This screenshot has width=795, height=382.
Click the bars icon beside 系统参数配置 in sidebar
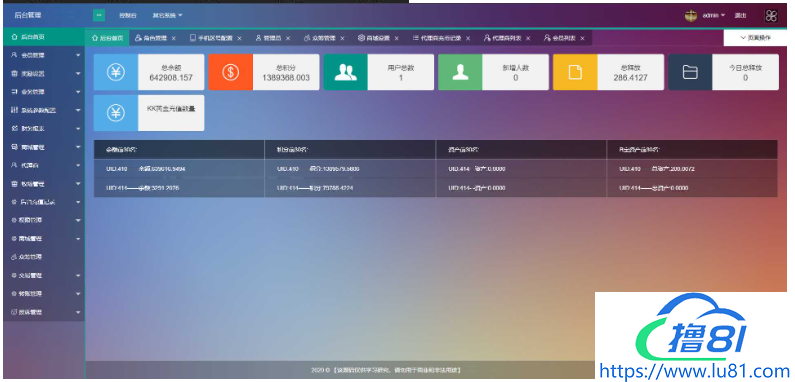click(x=14, y=110)
